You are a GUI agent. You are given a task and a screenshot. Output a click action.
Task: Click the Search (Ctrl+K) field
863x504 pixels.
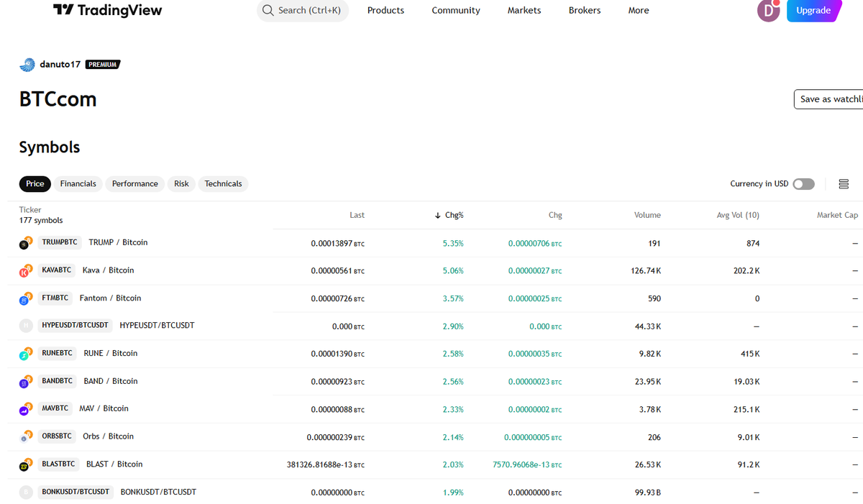pyautogui.click(x=303, y=10)
